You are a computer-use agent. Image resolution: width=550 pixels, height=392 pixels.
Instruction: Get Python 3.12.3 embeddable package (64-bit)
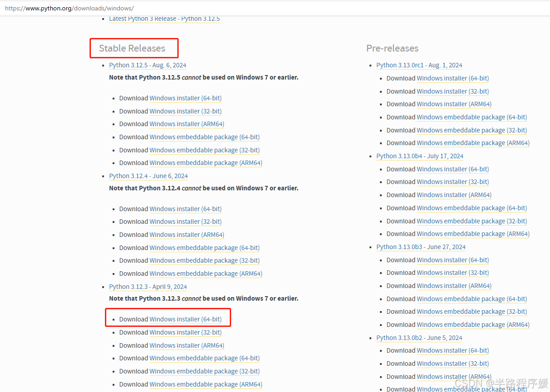[204, 358]
